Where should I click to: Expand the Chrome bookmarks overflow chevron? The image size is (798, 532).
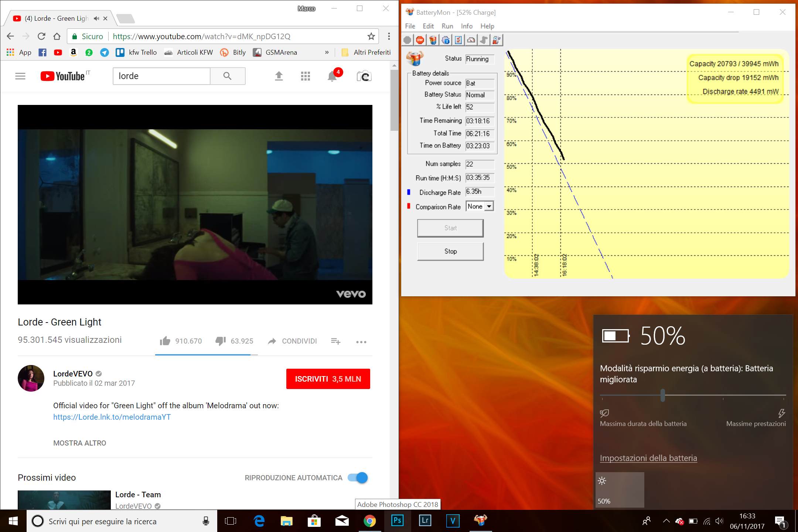(327, 52)
